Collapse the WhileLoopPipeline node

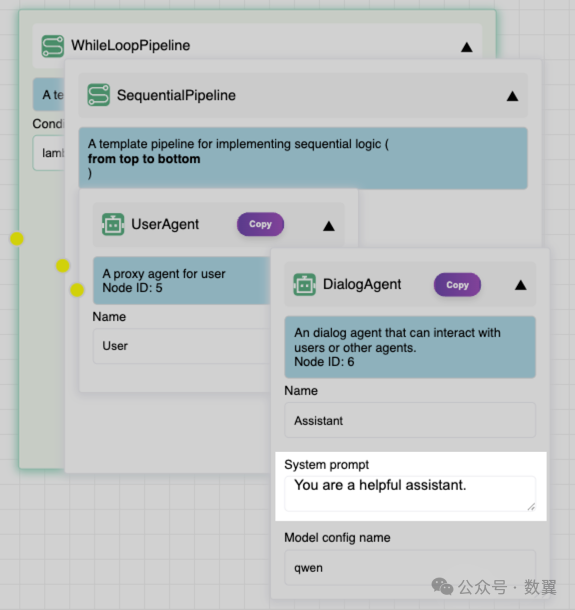click(x=466, y=47)
